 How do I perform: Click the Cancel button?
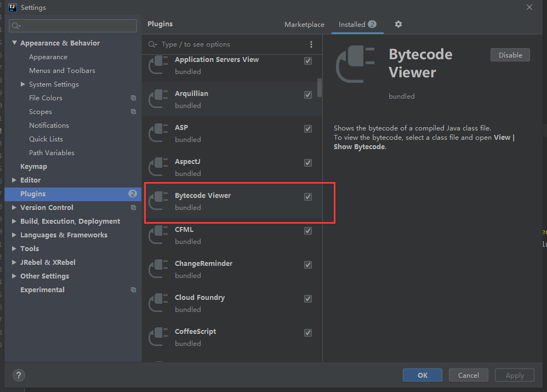[468, 375]
